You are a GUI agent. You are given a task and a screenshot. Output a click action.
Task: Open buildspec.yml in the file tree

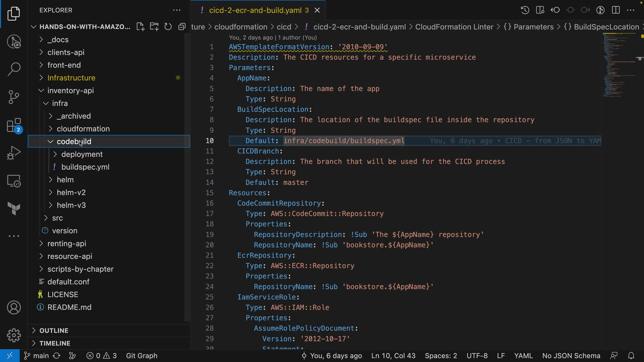coord(85,167)
